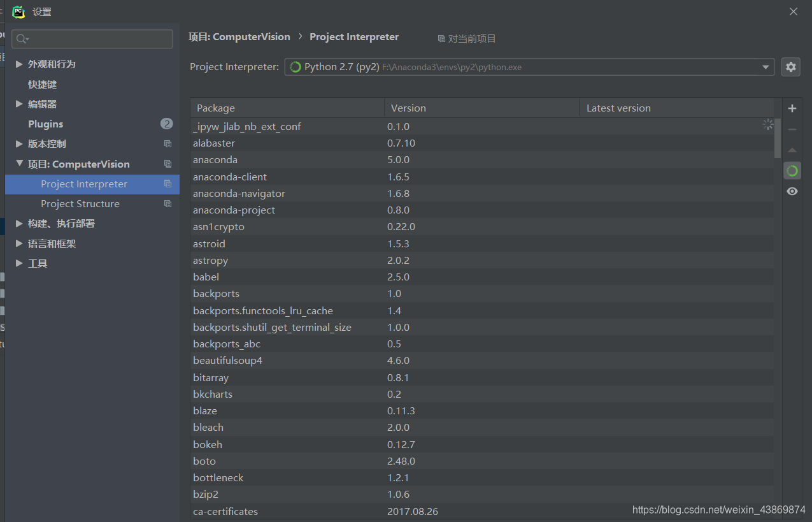The image size is (812, 522).
Task: Select the highlighted Project Interpreter tree item
Action: 92,184
